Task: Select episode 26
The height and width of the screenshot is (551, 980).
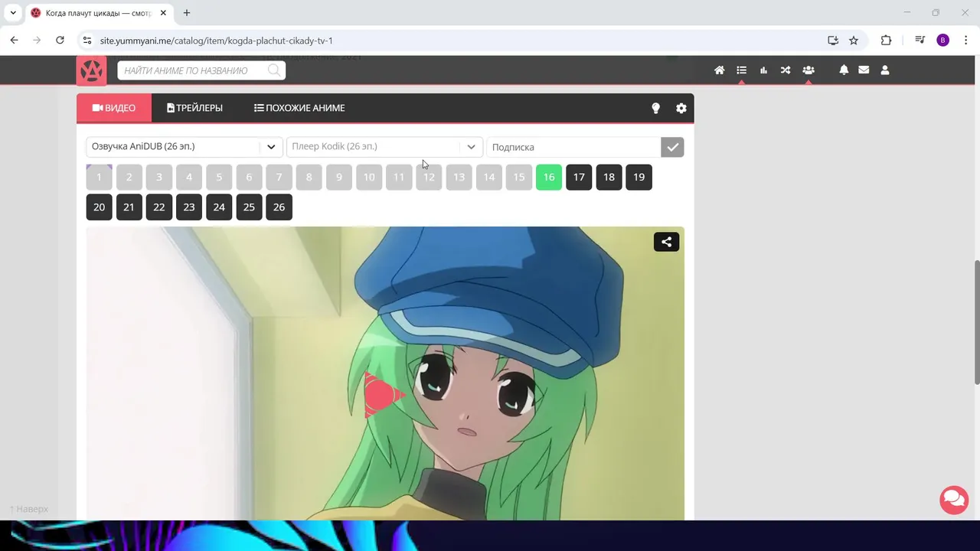Action: 279,207
